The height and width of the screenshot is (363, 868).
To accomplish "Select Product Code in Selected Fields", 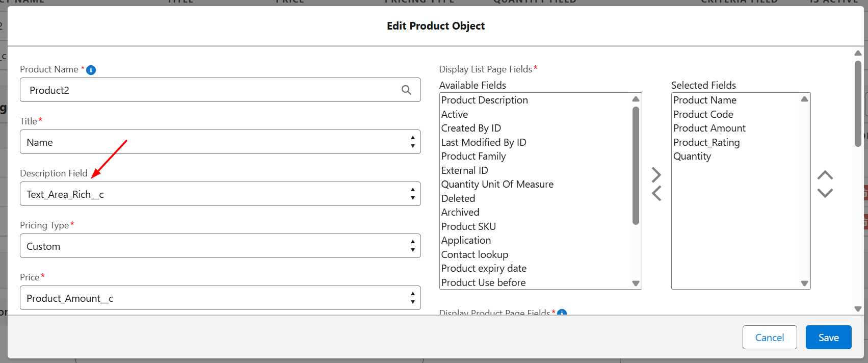I will pos(703,115).
